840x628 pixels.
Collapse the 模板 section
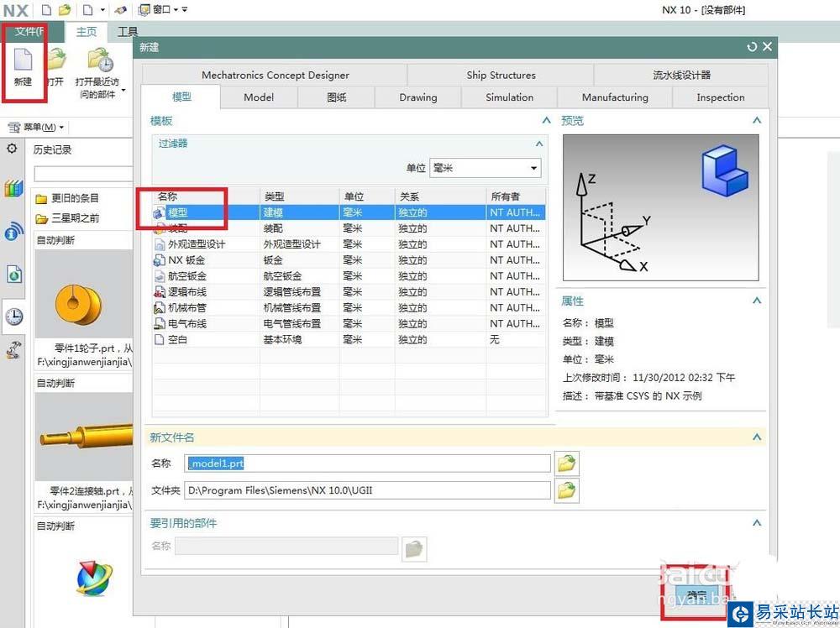(x=546, y=120)
